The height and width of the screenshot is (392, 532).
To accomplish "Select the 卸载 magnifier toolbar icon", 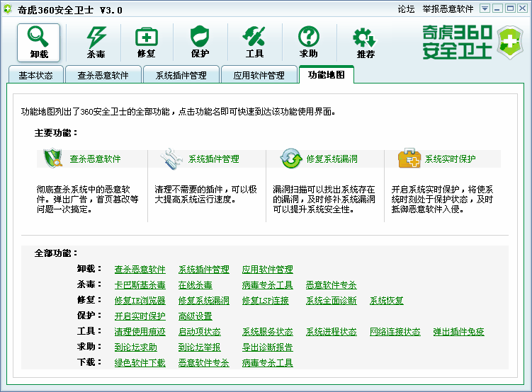I will click(38, 42).
